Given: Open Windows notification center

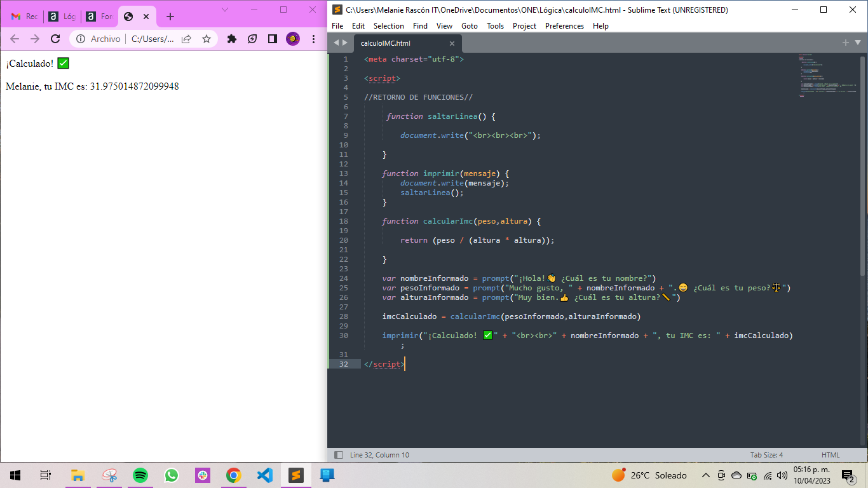Looking at the screenshot, I should 848,475.
